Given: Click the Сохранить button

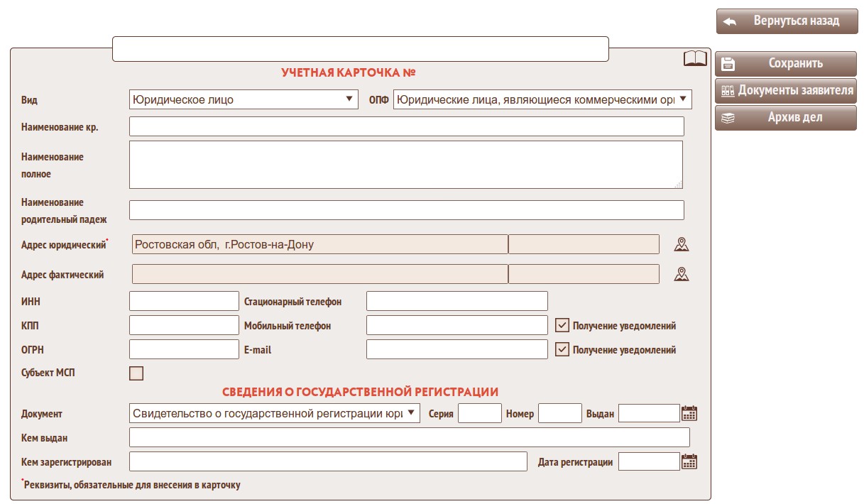Looking at the screenshot, I should (x=786, y=64).
